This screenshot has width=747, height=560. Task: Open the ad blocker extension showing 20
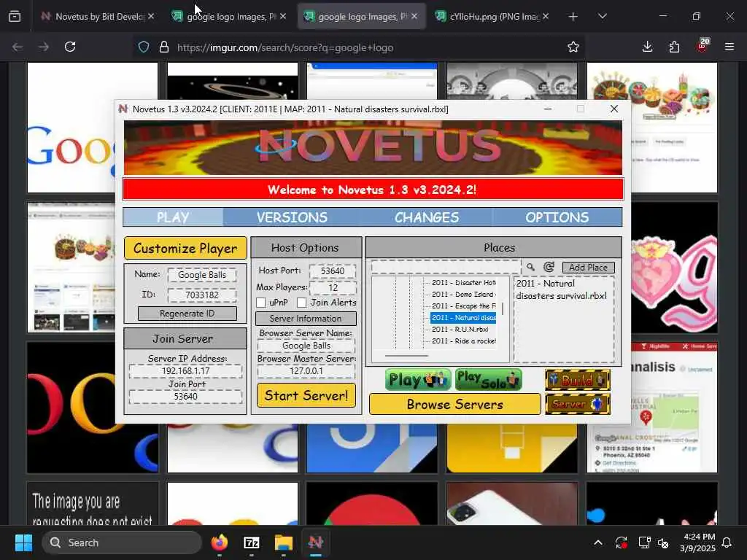[703, 46]
